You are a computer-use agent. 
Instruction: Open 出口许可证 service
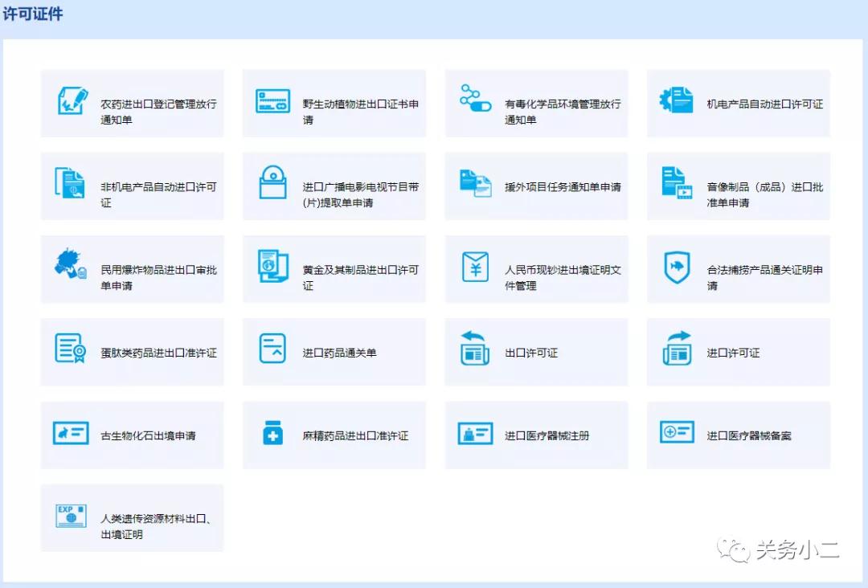coord(535,352)
